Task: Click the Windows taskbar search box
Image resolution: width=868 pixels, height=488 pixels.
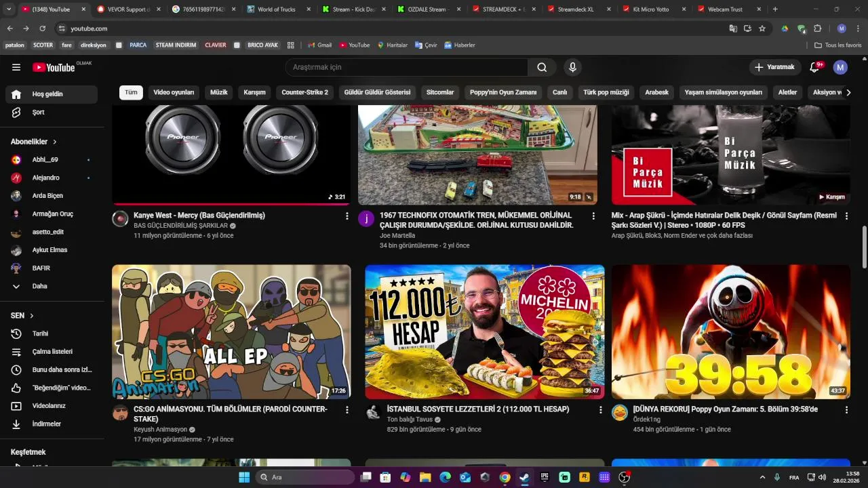Action: (306, 477)
